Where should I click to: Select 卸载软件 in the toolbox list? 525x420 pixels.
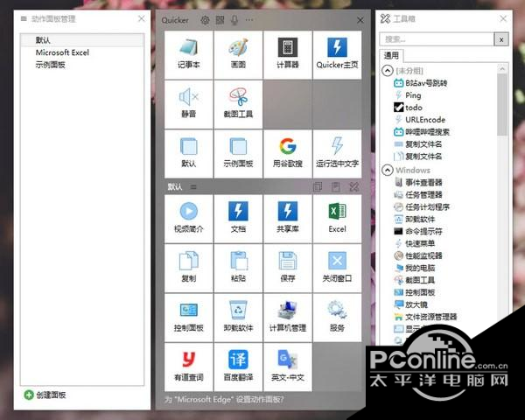coord(415,220)
